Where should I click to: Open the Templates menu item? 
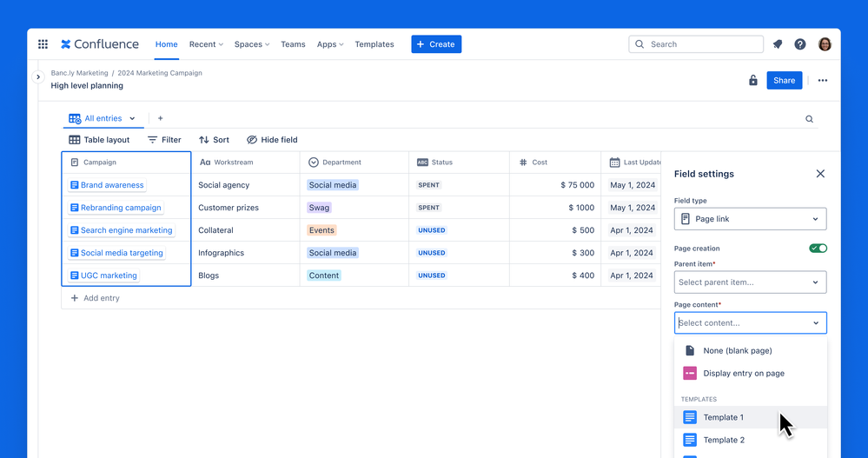pyautogui.click(x=374, y=44)
